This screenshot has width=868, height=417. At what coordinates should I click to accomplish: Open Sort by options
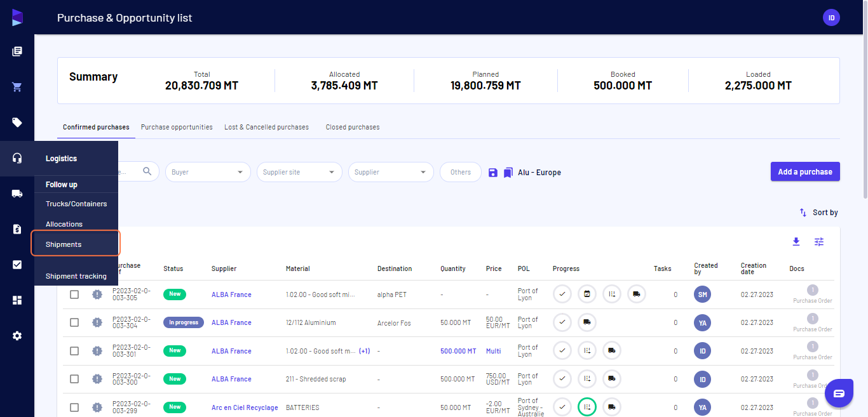point(818,213)
